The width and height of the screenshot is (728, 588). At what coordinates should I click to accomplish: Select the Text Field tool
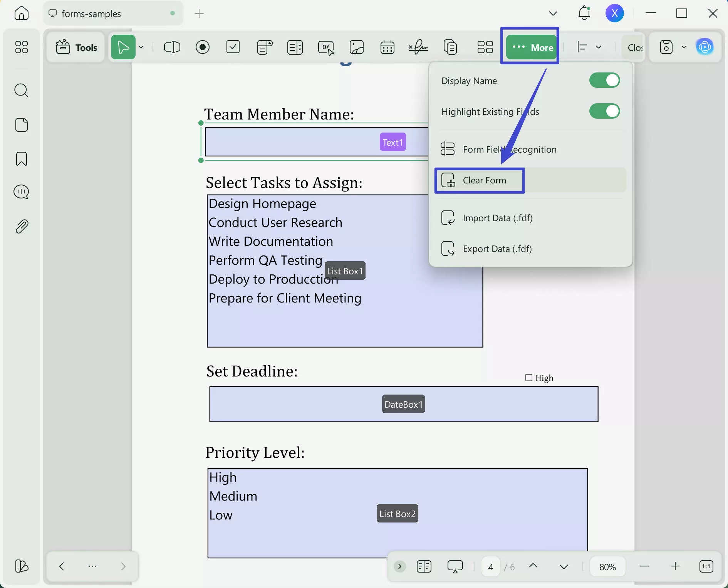point(172,47)
